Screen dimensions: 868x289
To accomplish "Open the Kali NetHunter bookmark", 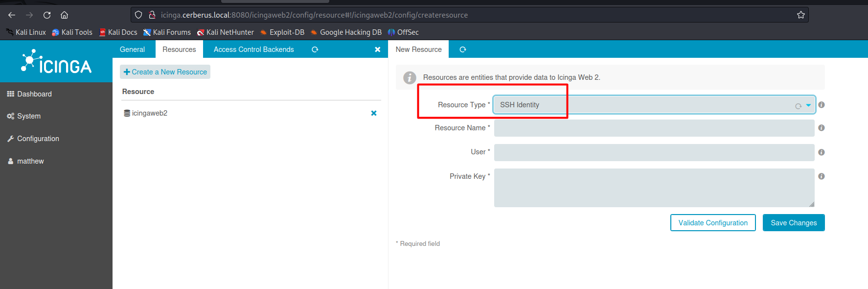I will click(x=225, y=32).
